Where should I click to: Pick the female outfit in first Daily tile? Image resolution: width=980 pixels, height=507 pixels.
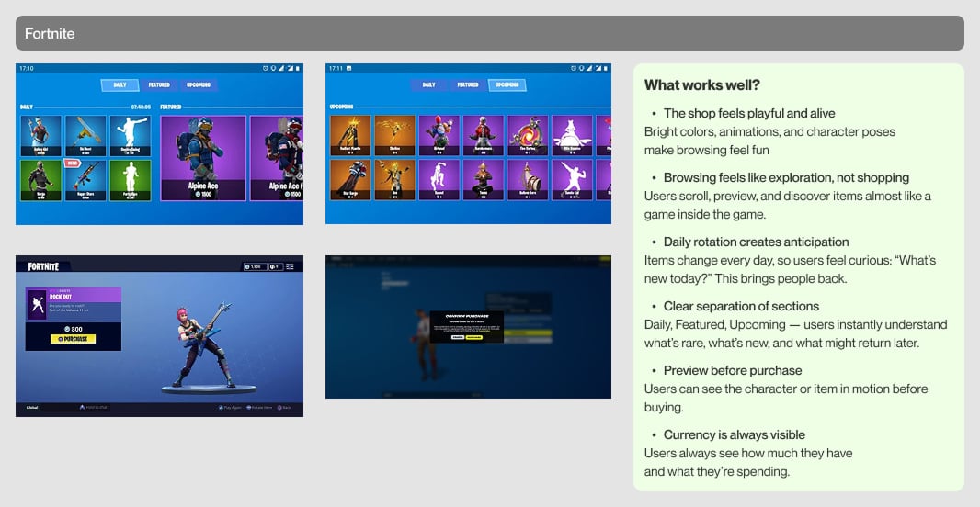(40, 136)
